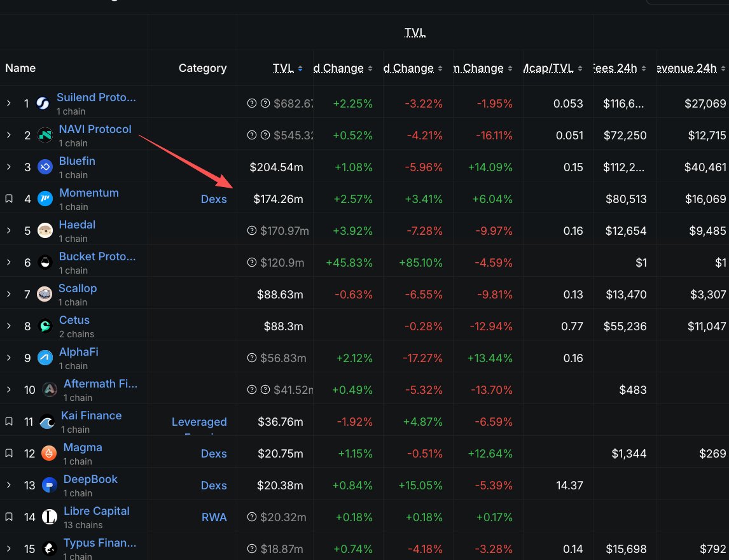The height and width of the screenshot is (560, 729).
Task: Click the Haedal logo icon
Action: click(45, 231)
